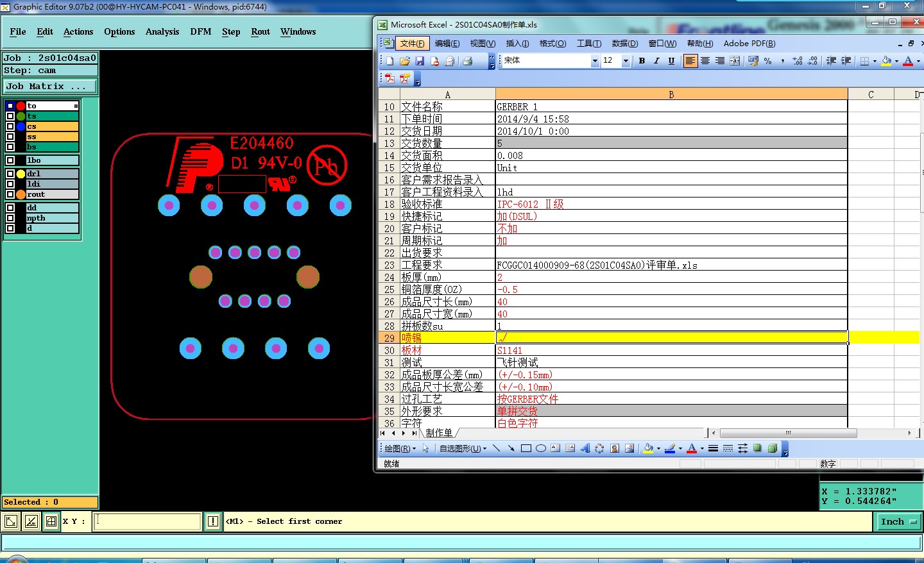Toggle checkbox for layer npth
Viewport: 924px width, 563px height.
coord(10,218)
